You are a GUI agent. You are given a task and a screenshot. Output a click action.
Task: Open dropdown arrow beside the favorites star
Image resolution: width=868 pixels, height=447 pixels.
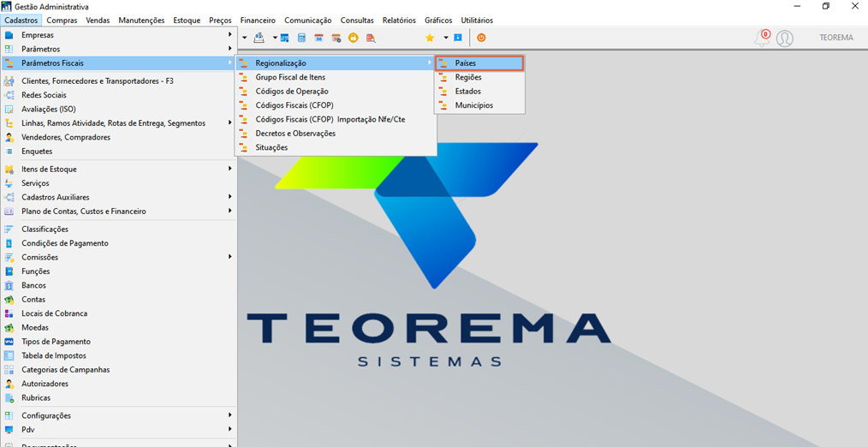tap(445, 38)
